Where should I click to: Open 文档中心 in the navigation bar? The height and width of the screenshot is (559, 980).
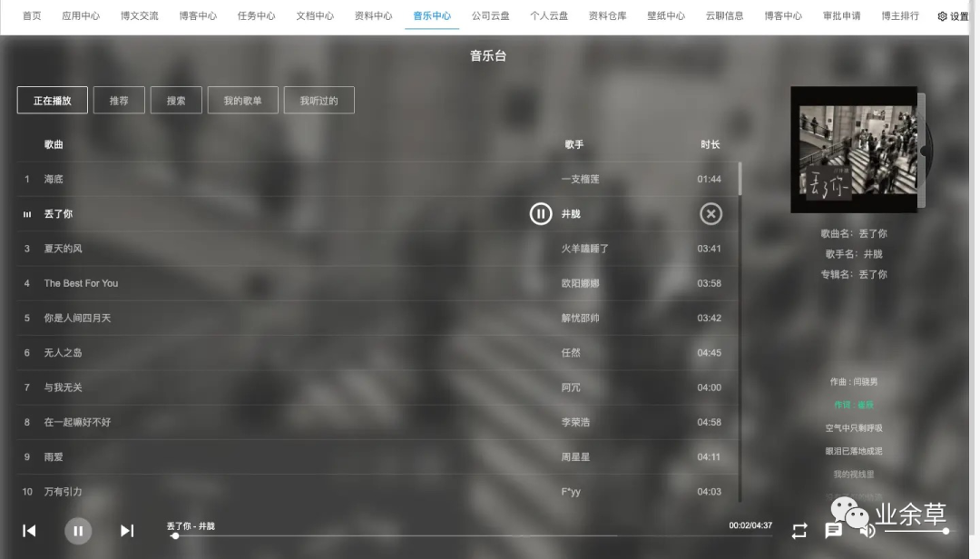315,15
